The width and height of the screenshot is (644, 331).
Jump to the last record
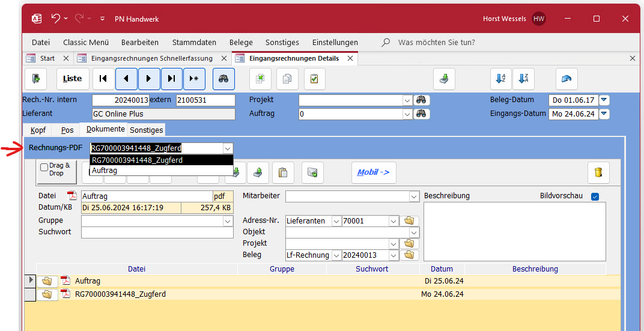click(172, 79)
